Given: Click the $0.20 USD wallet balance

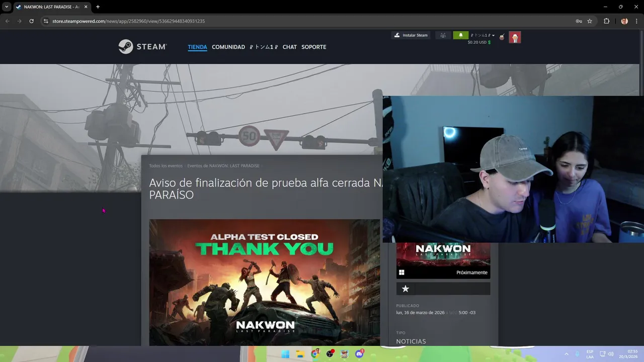Looking at the screenshot, I should coord(477,42).
